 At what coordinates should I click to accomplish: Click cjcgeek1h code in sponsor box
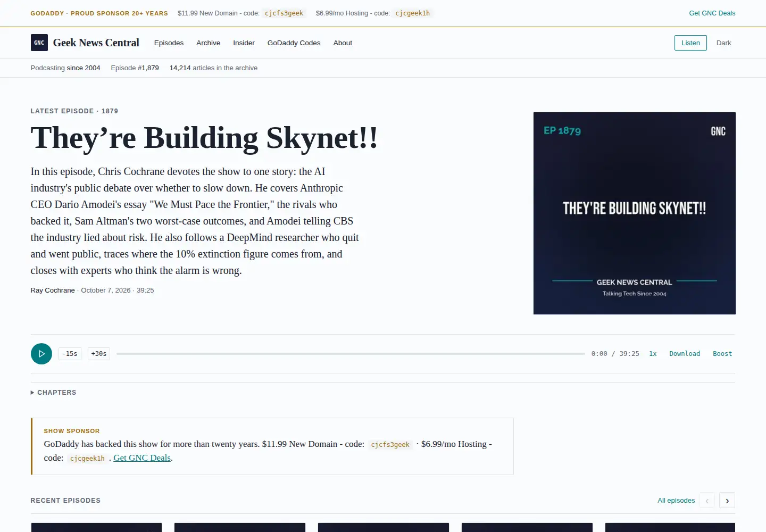tap(87, 459)
